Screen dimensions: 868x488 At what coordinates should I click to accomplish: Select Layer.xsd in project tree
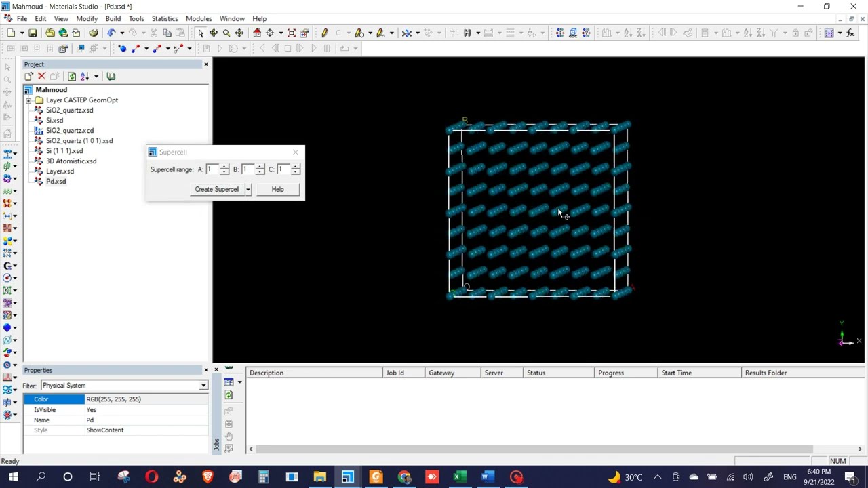[60, 171]
